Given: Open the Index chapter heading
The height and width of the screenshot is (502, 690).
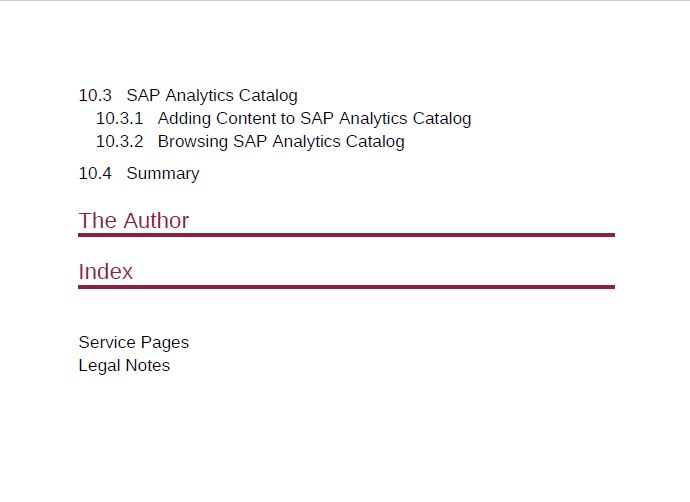Looking at the screenshot, I should (106, 272).
